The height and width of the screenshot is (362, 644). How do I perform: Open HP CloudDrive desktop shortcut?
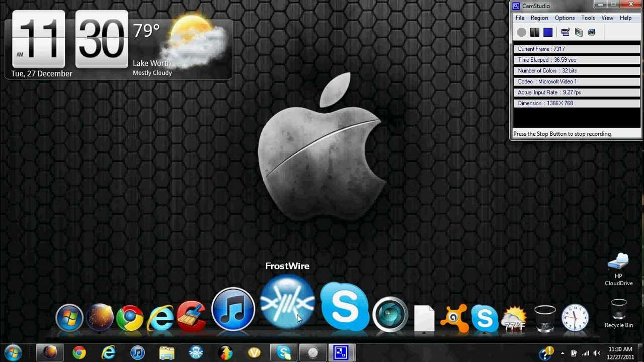coord(618,270)
